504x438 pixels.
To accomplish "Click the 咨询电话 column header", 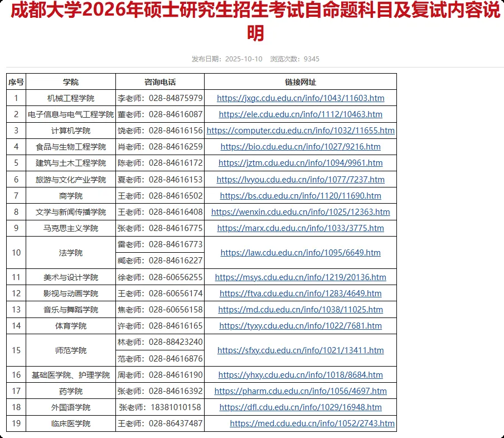I will [x=160, y=82].
